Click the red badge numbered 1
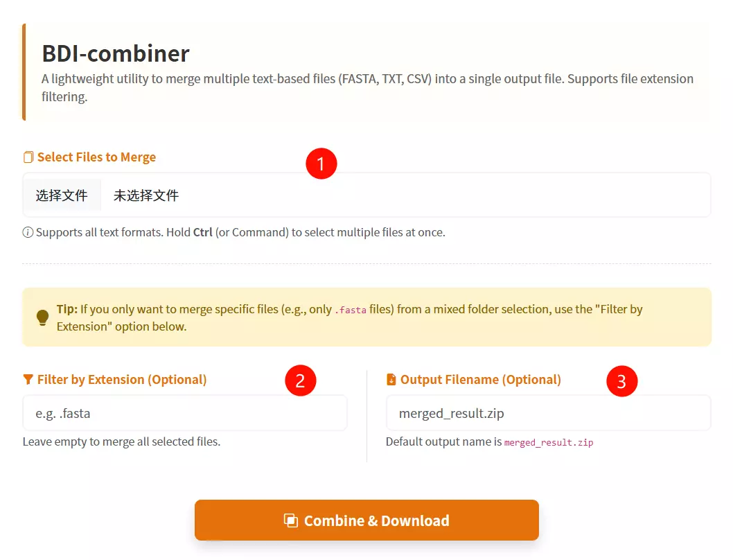Screen dimensions: 733x560 [321, 164]
